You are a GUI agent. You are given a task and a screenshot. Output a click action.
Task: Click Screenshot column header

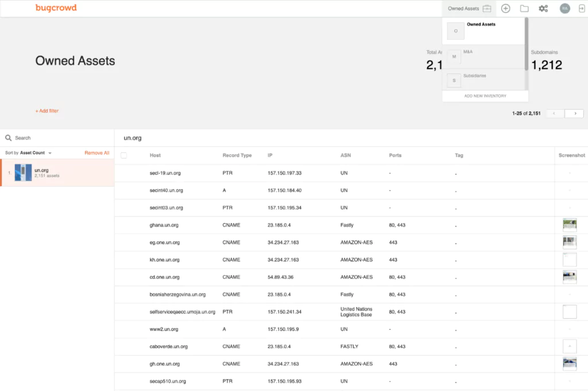point(571,155)
